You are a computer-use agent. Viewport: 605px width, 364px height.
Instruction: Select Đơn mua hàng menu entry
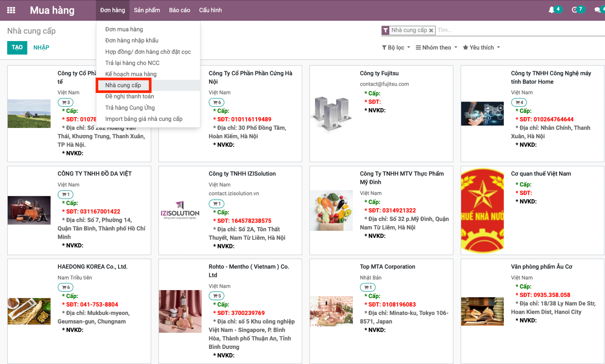click(x=148, y=29)
